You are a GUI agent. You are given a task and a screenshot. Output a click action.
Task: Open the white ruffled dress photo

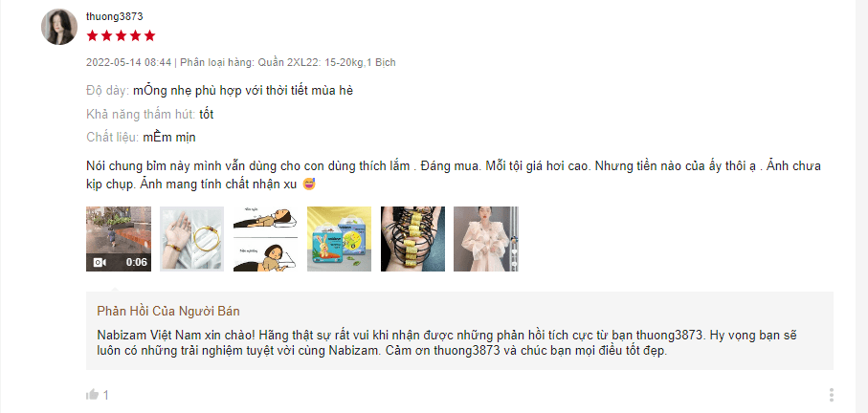point(486,239)
